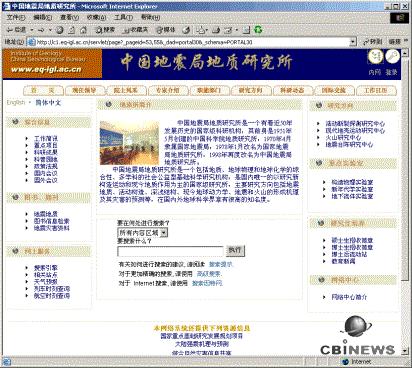Expand the address bar URL dropdown
Image resolution: width=412 pixels, height=368 pixels.
click(353, 42)
